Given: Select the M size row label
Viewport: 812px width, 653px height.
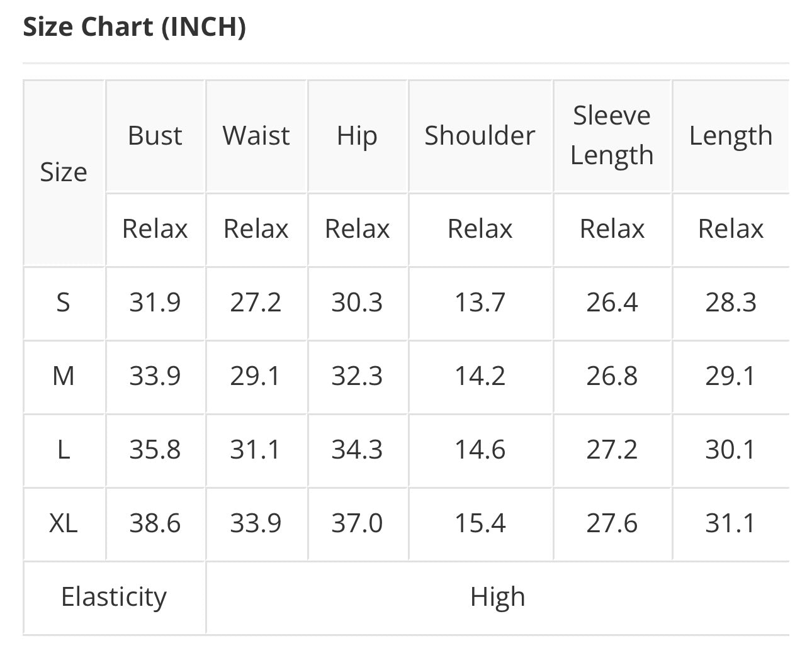Looking at the screenshot, I should 64,376.
